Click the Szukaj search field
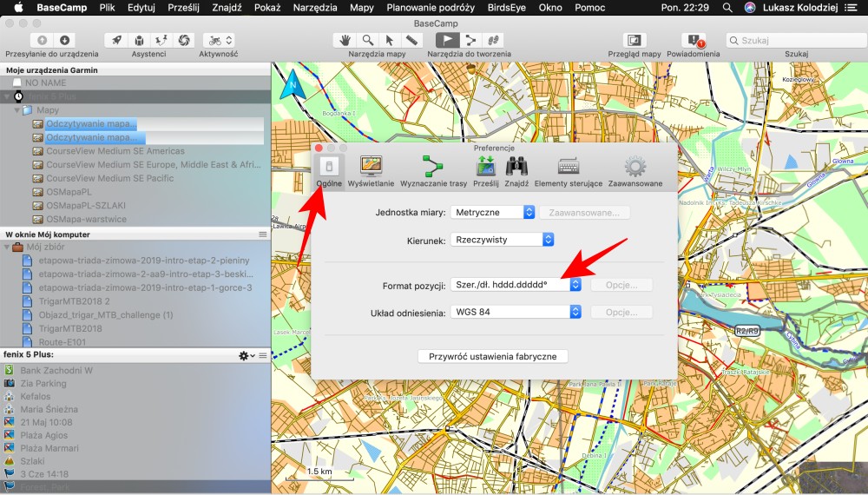868x495 pixels. point(797,41)
